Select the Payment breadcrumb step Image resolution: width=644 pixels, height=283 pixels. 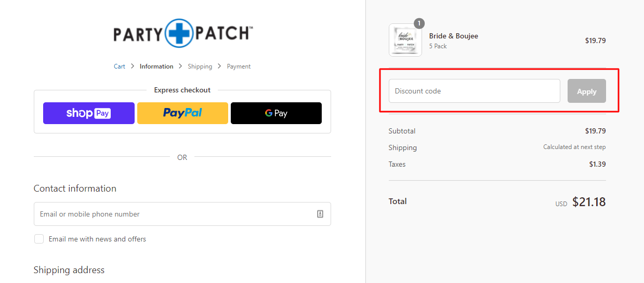coord(239,66)
